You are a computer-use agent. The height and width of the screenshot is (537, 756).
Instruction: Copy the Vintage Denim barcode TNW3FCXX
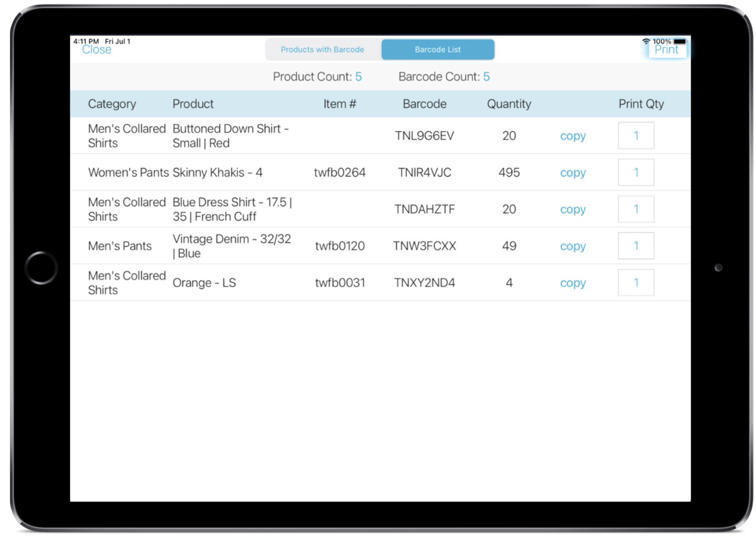573,246
